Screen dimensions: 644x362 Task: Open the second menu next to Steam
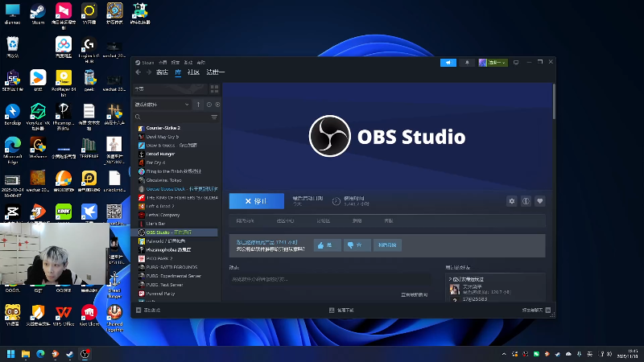click(163, 63)
